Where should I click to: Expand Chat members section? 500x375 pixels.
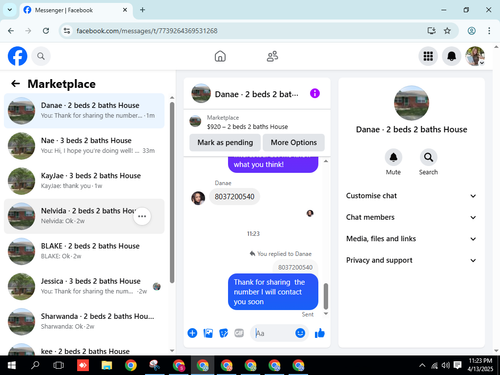411,217
